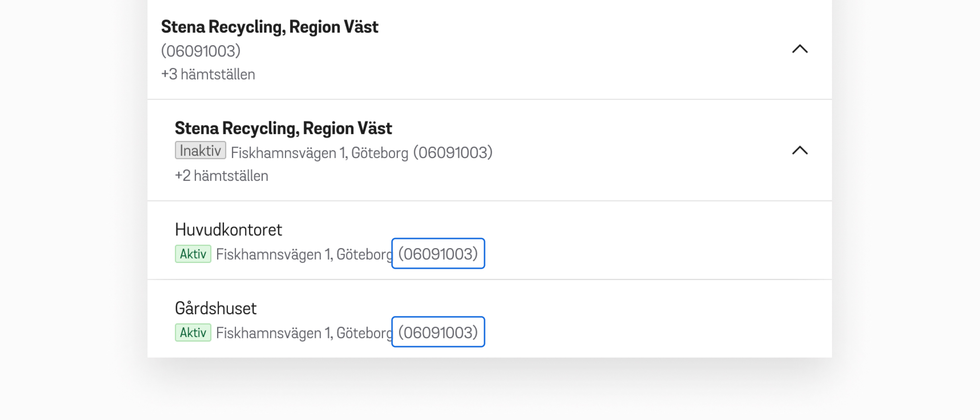980x420 pixels.
Task: Click the grey 'Inaktiv' status badge
Action: (x=200, y=151)
